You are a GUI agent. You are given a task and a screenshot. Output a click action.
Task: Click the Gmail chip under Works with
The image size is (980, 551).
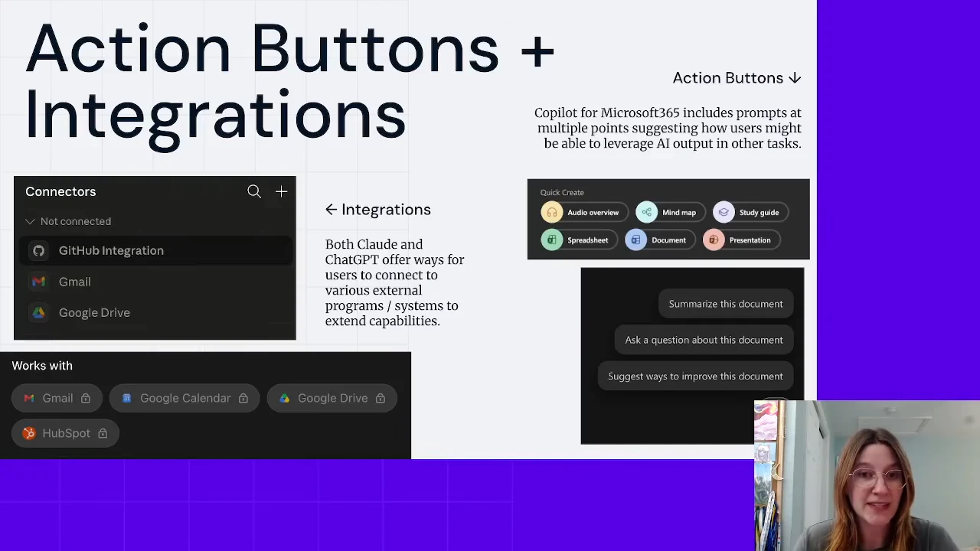[x=57, y=398]
